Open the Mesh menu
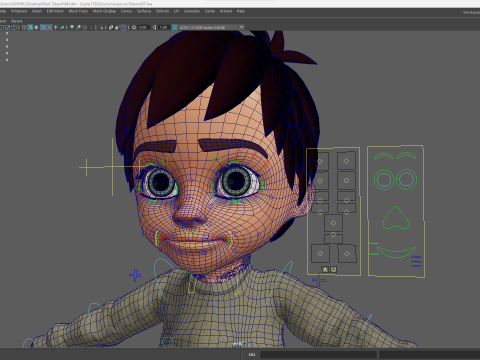 (x=37, y=11)
